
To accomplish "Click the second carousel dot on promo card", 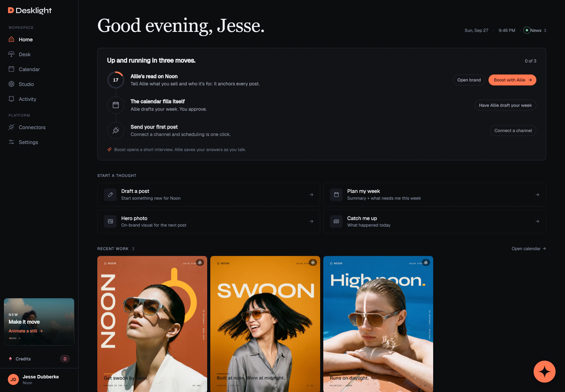I will click(20, 338).
